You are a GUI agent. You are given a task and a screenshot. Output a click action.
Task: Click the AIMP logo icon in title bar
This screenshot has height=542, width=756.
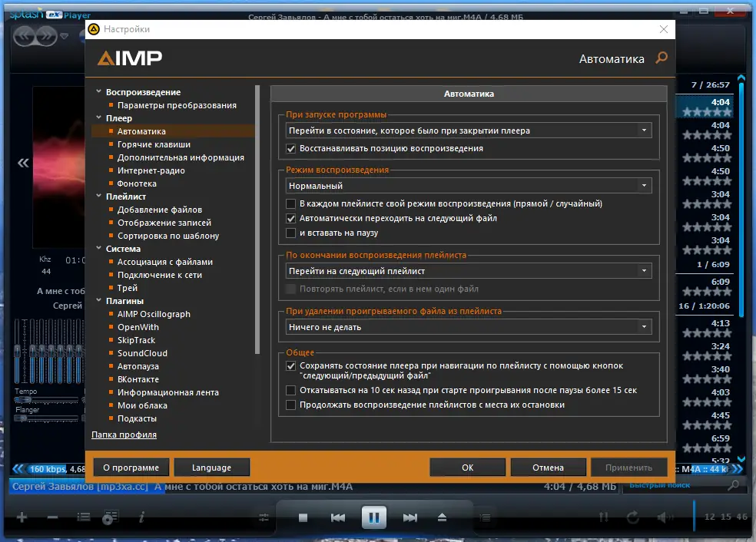point(94,29)
